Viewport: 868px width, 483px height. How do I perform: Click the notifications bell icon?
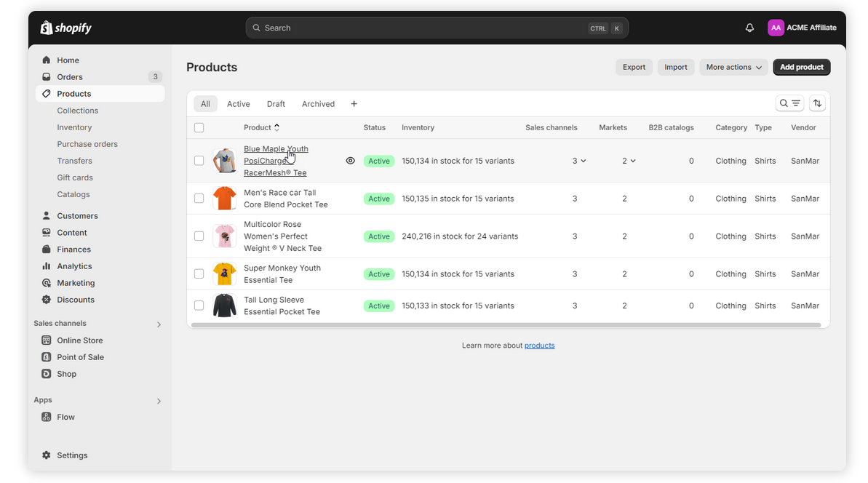coord(749,28)
